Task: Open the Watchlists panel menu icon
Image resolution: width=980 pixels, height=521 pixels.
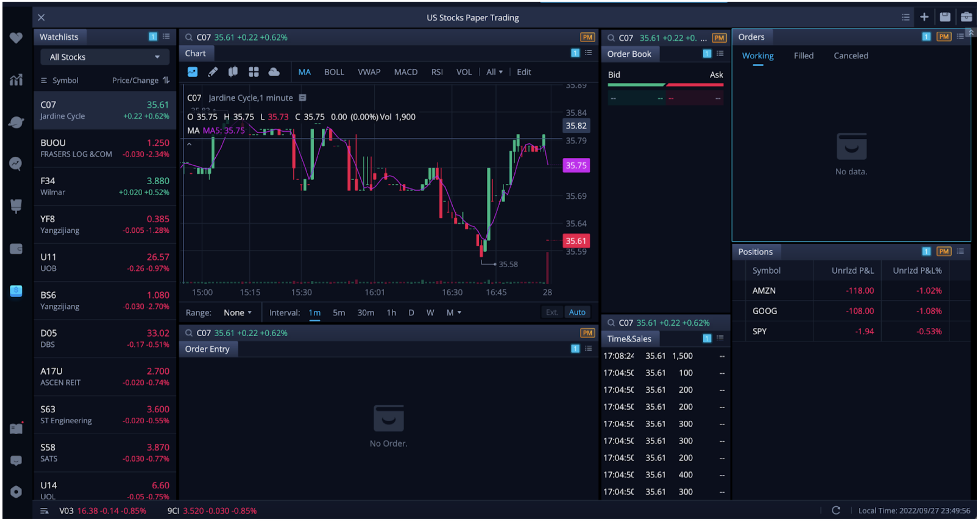Action: coord(166,37)
